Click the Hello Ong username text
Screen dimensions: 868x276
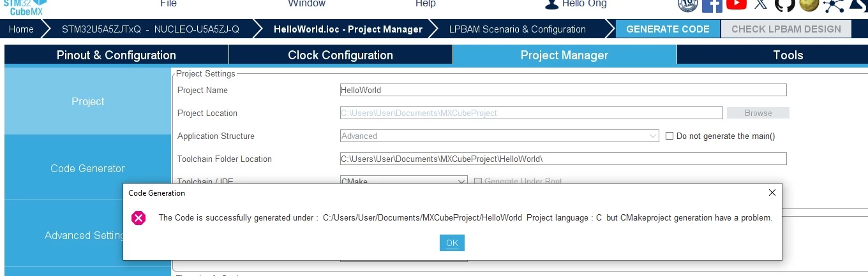pyautogui.click(x=585, y=4)
